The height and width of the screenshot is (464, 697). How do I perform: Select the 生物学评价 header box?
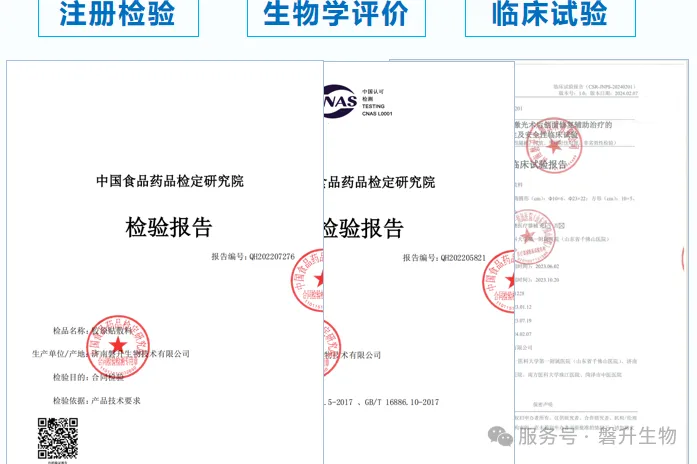(x=336, y=18)
